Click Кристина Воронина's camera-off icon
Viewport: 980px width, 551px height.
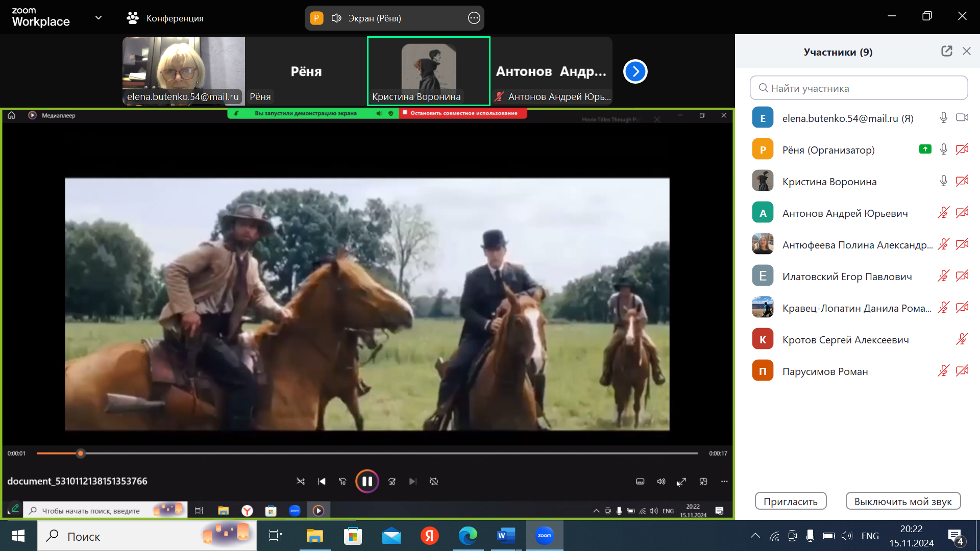(962, 181)
